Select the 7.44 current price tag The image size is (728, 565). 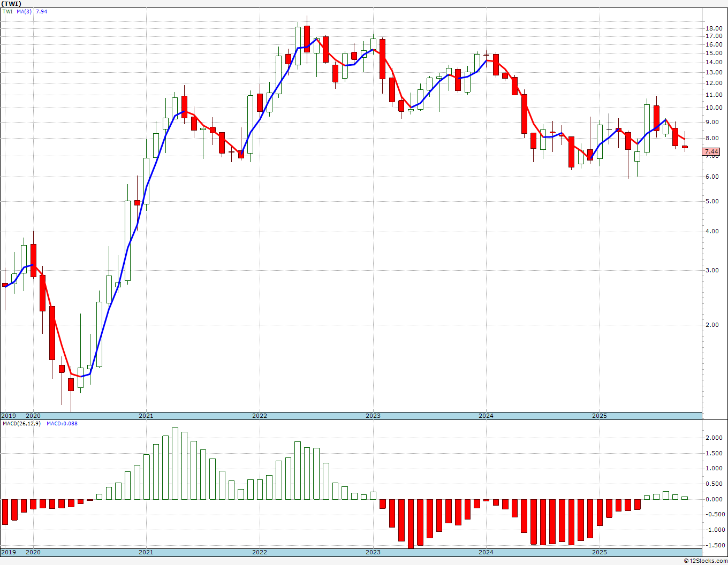(711, 151)
